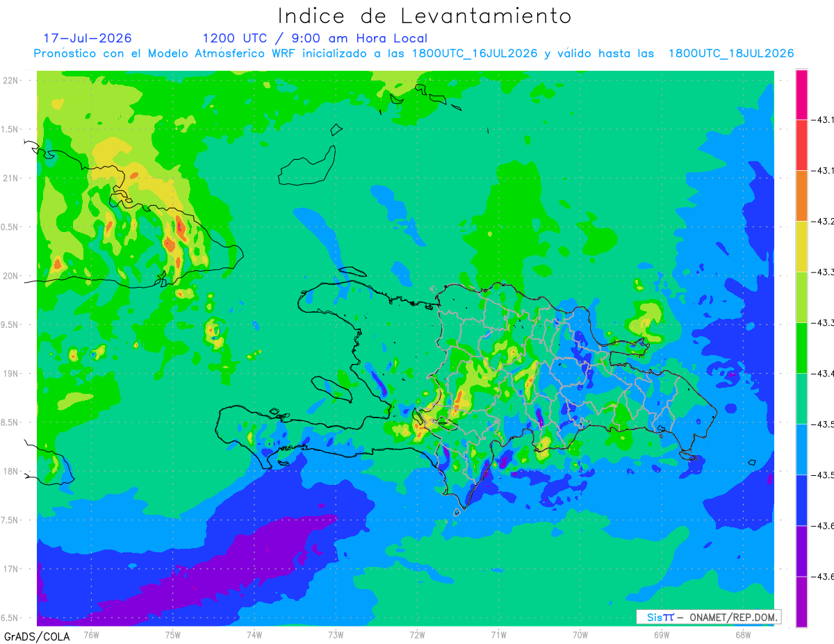Click the "72W" longitude label

click(417, 634)
